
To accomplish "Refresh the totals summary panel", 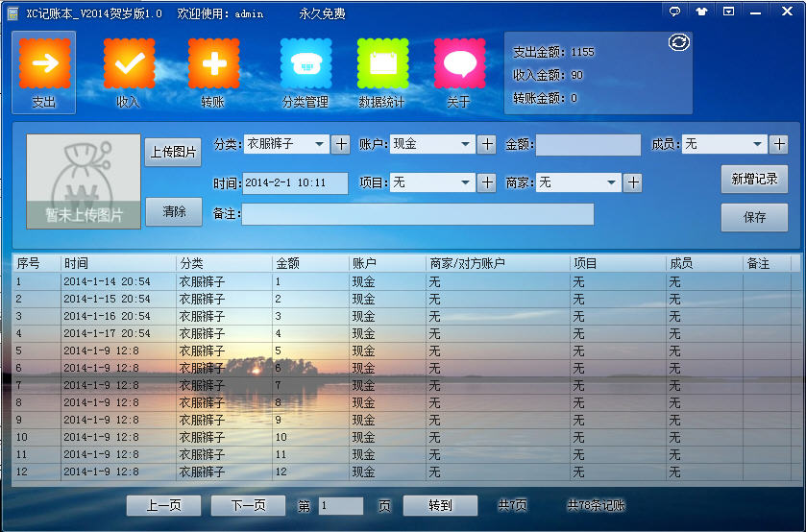I will (x=678, y=42).
